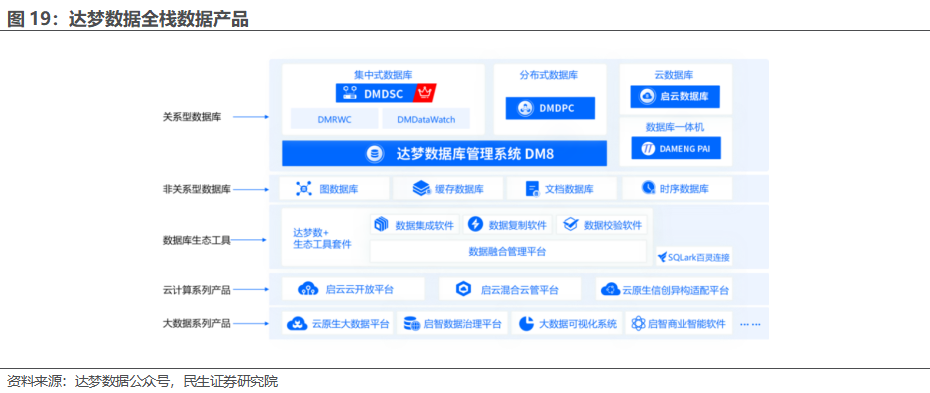Click the DMDPC label text

click(x=558, y=108)
